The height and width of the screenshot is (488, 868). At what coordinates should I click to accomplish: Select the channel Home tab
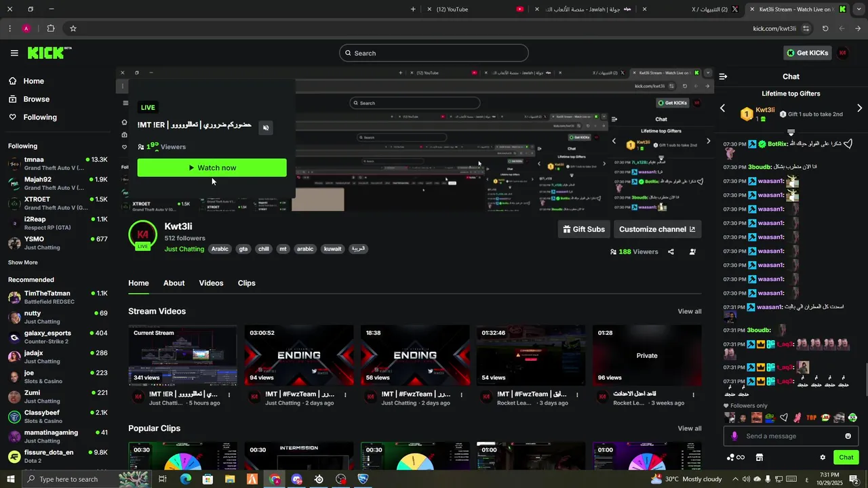click(138, 283)
